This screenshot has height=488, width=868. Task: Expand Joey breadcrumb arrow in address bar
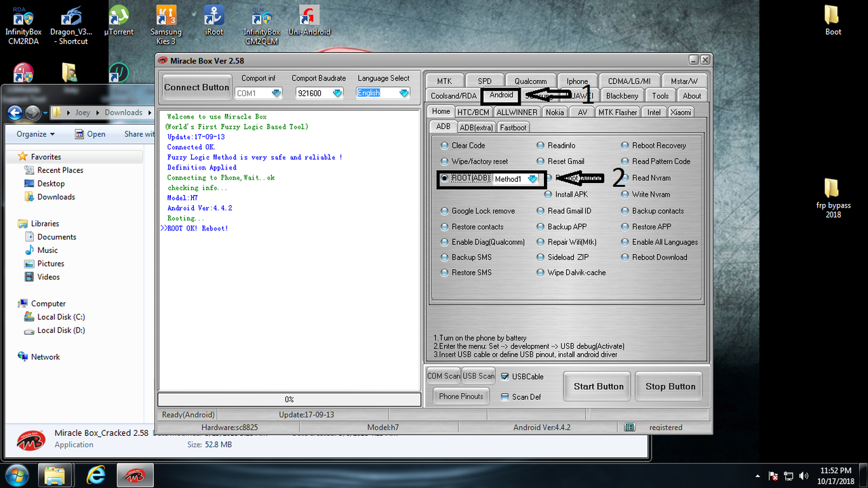(x=98, y=113)
